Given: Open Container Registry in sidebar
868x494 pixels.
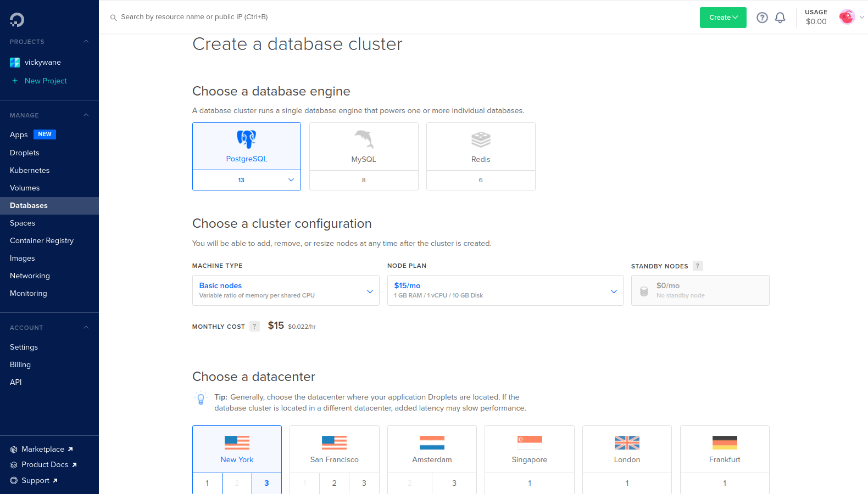Looking at the screenshot, I should click(42, 240).
